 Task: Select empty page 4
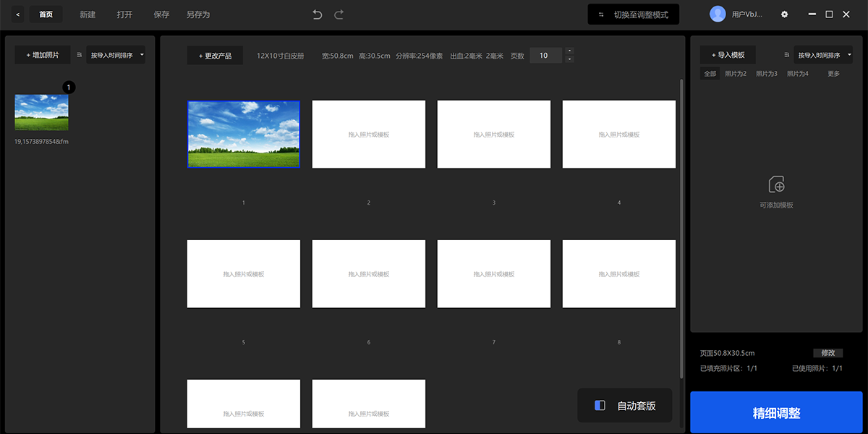pyautogui.click(x=619, y=134)
